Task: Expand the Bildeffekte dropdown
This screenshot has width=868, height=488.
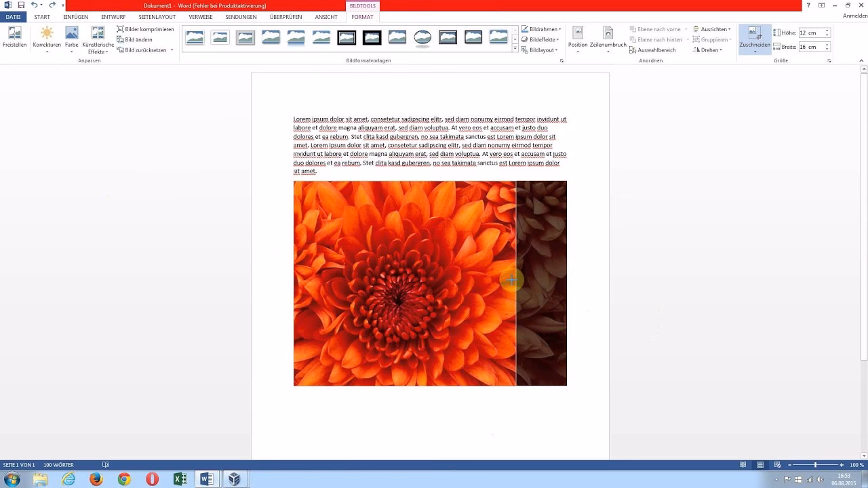Action: pos(541,39)
